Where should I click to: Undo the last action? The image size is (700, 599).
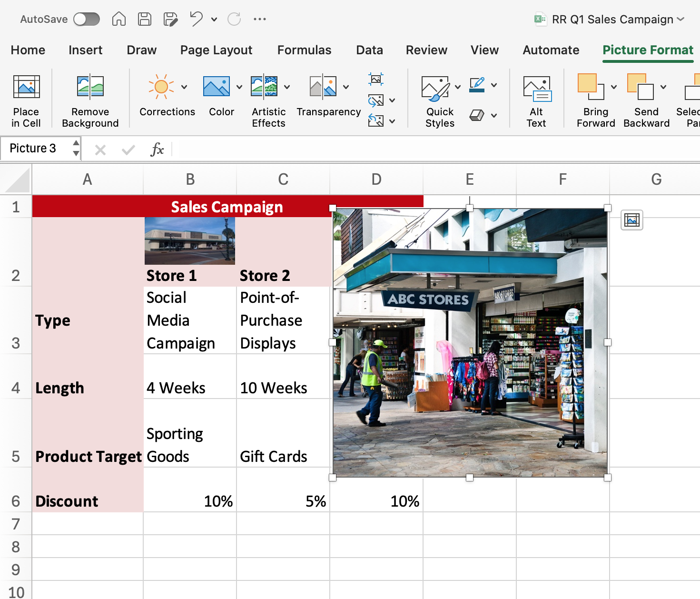196,19
